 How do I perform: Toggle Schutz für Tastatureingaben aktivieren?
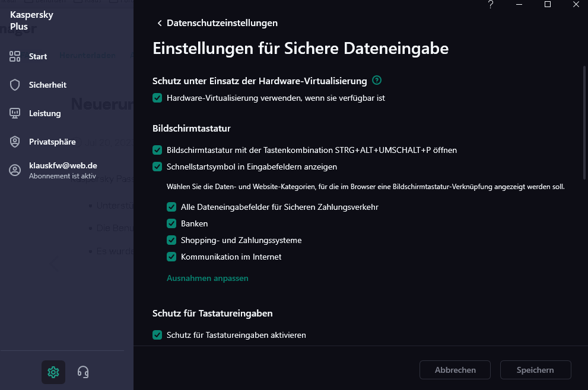(x=157, y=335)
